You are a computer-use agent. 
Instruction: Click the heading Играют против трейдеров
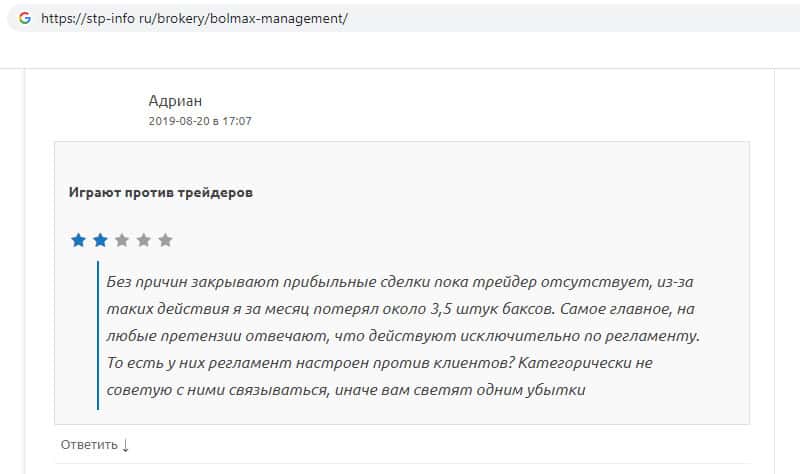pos(160,192)
